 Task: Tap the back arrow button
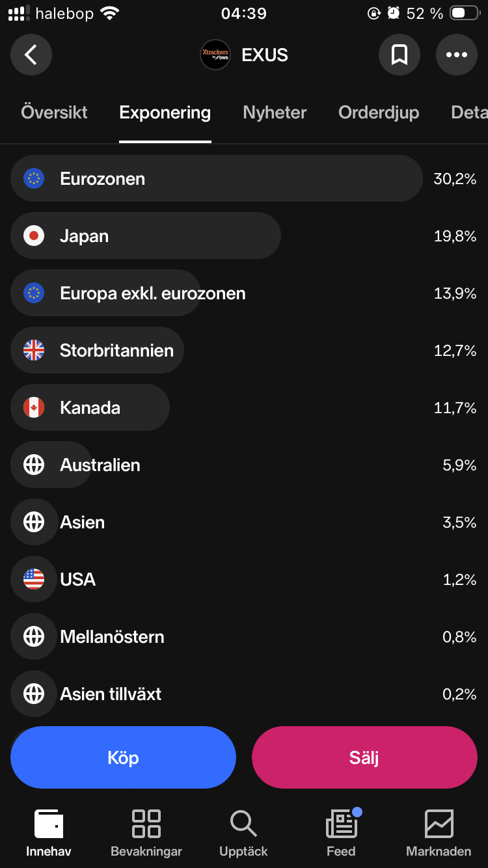point(31,55)
